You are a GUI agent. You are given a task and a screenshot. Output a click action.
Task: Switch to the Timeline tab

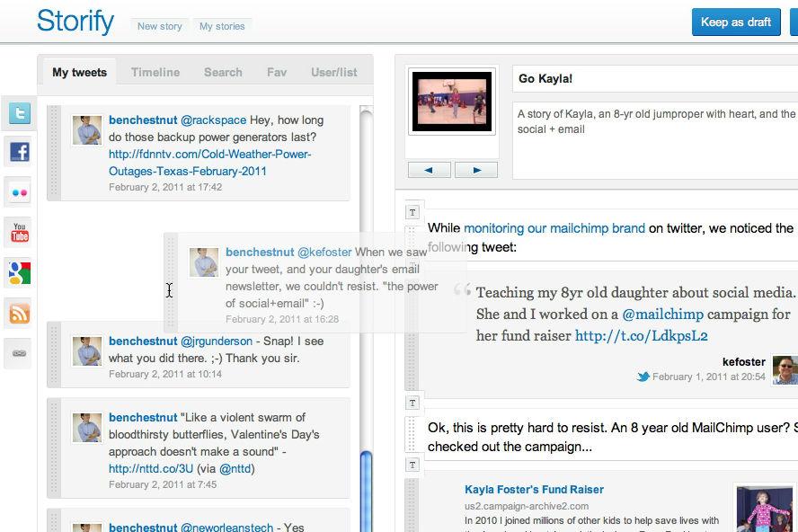155,72
